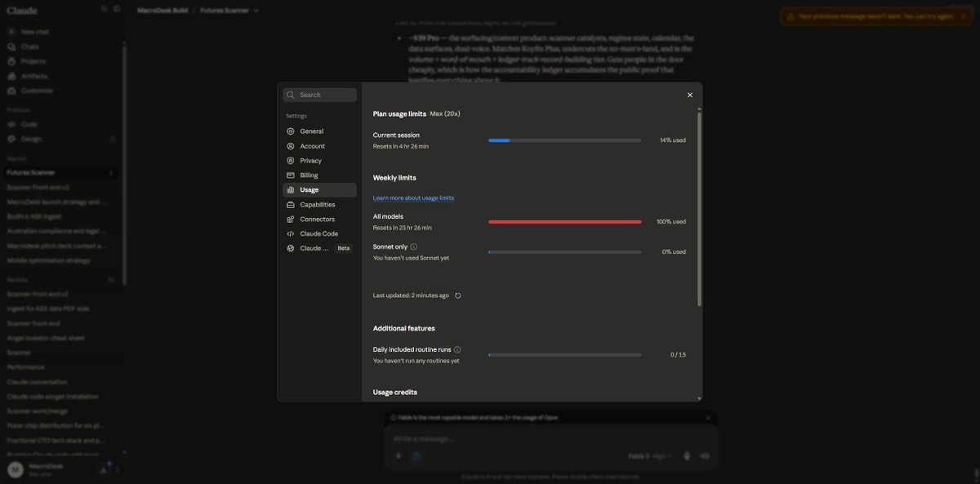Click the voice mode waveform icon
Screen dimensions: 980x484
tap(705, 456)
